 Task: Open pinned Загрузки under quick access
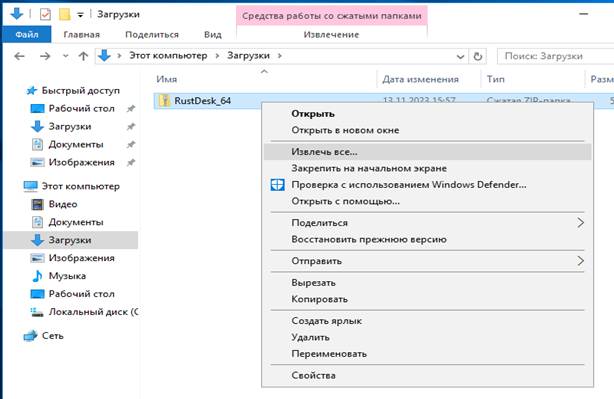pyautogui.click(x=70, y=126)
